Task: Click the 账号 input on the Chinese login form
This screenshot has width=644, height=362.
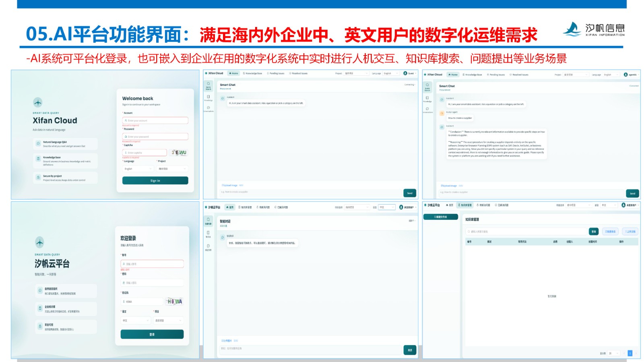Action: point(152,264)
